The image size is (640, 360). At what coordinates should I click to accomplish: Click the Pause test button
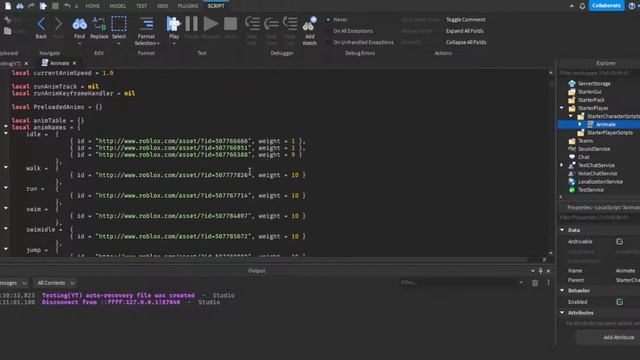tap(191, 24)
